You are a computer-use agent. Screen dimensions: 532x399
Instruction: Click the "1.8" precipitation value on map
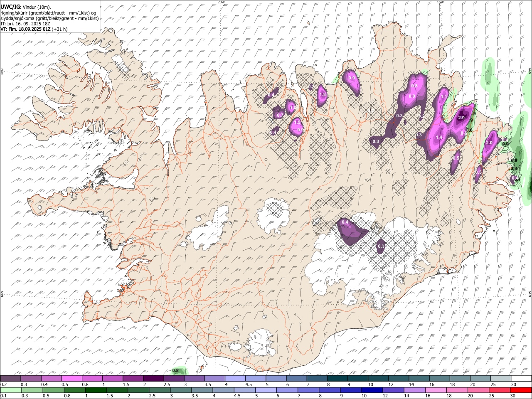[x=323, y=94]
